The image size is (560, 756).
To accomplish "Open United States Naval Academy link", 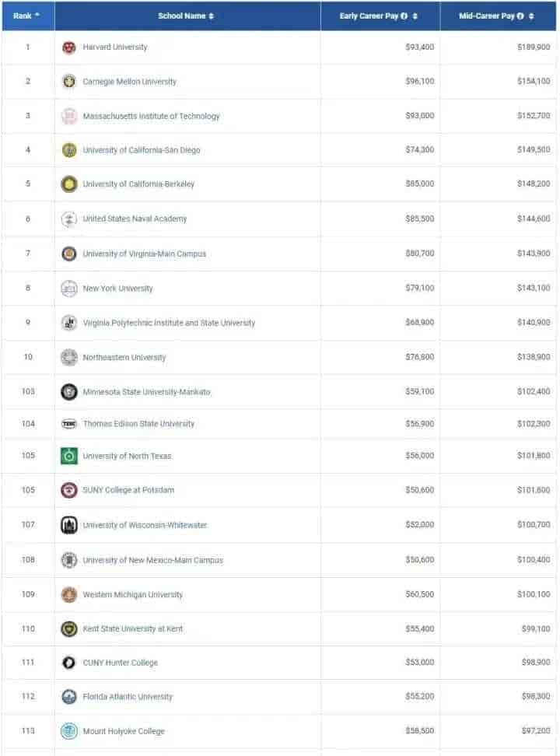I will [x=135, y=219].
